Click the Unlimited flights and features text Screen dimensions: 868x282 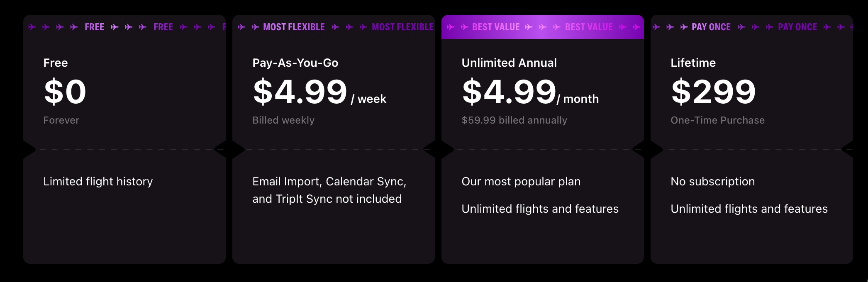(539, 209)
